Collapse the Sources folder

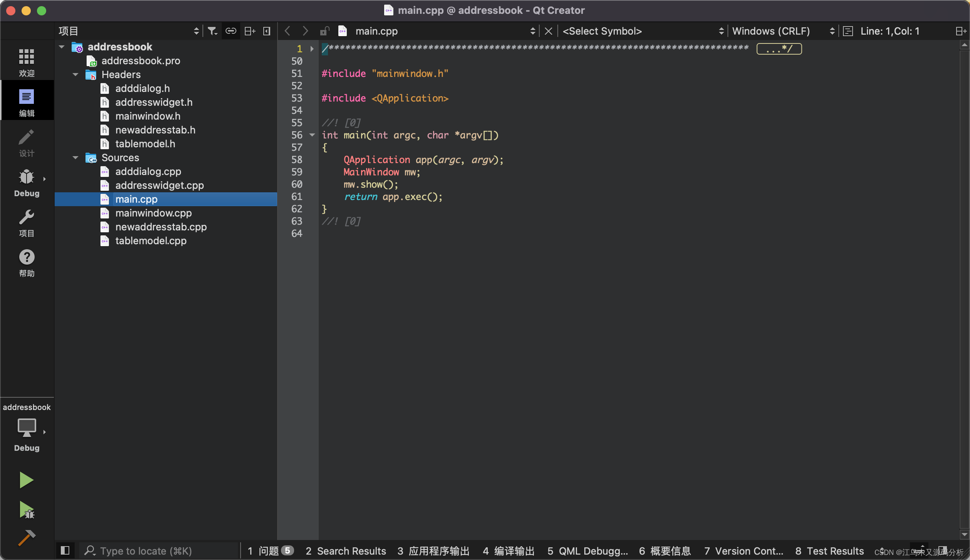75,158
